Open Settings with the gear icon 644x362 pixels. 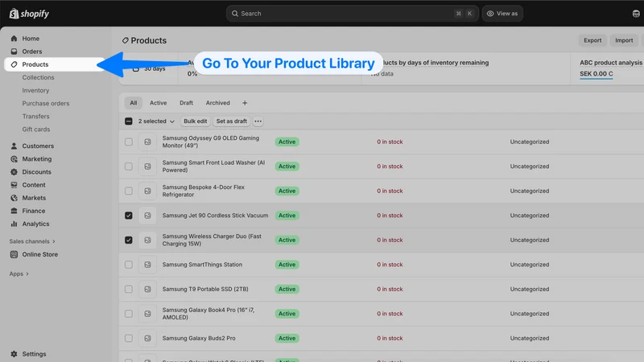pos(14,354)
